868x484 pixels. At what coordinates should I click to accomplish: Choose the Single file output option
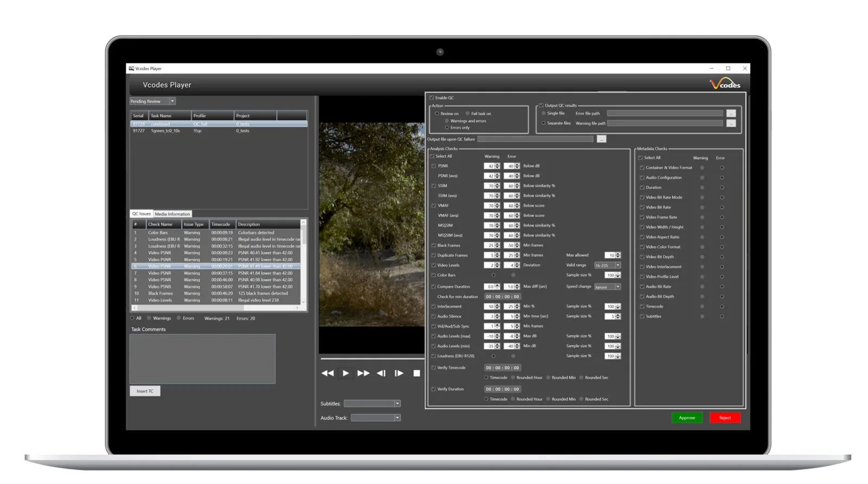point(544,113)
